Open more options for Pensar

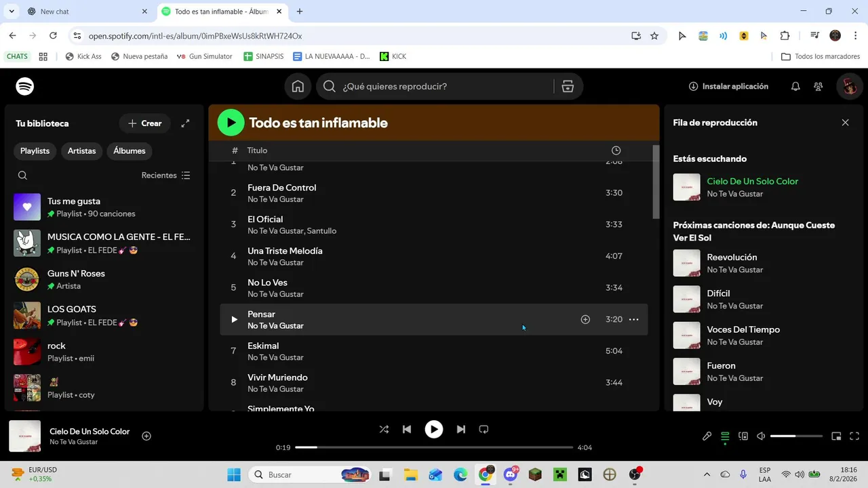pos(633,319)
